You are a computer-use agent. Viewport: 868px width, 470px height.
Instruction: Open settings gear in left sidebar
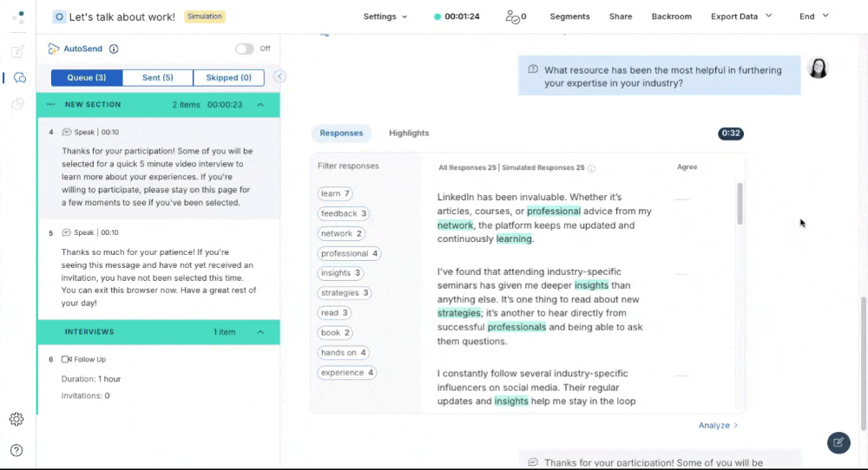pos(16,419)
